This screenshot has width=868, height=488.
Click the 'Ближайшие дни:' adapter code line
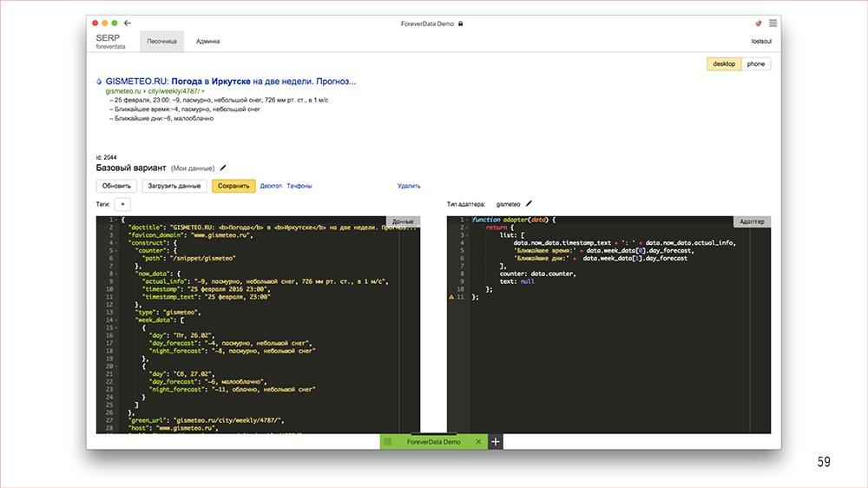click(x=600, y=258)
